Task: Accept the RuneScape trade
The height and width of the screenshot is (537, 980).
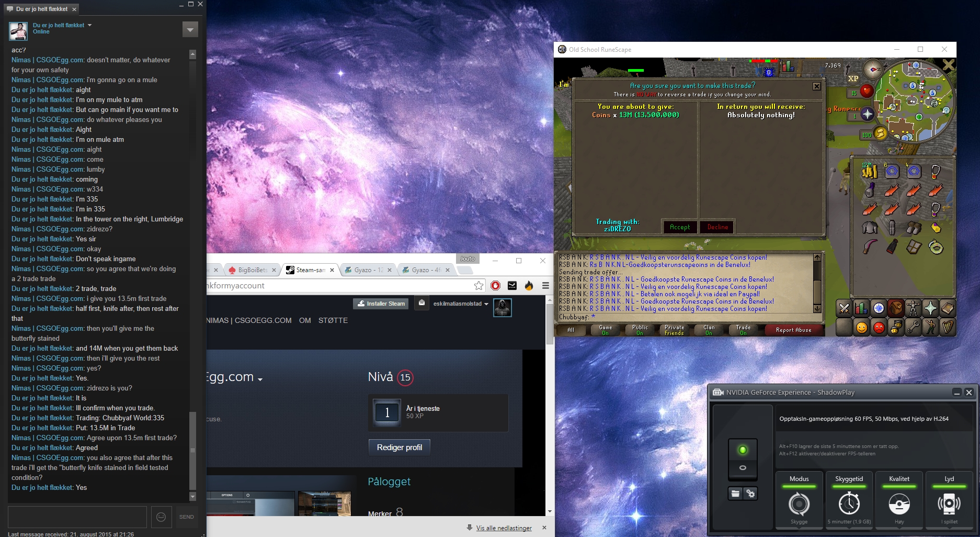Action: [680, 227]
